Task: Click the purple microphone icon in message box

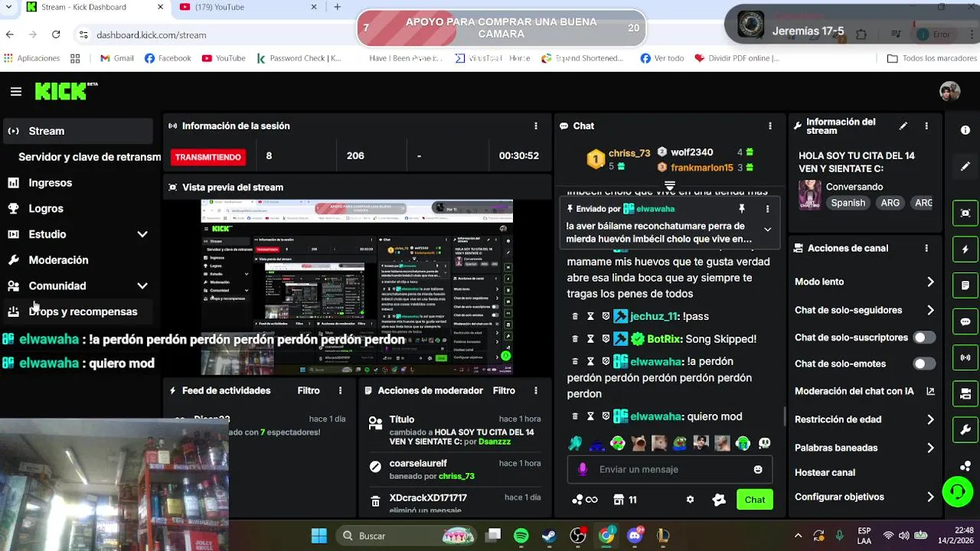Action: point(583,469)
